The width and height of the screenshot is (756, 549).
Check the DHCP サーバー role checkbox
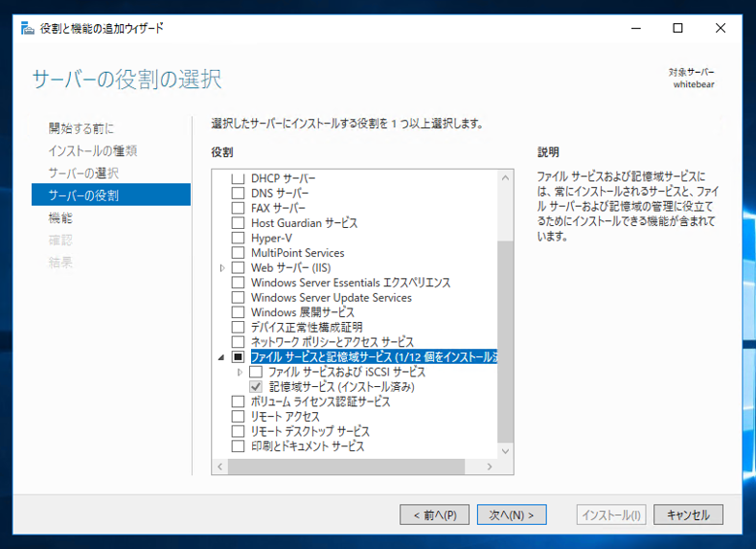[x=237, y=178]
